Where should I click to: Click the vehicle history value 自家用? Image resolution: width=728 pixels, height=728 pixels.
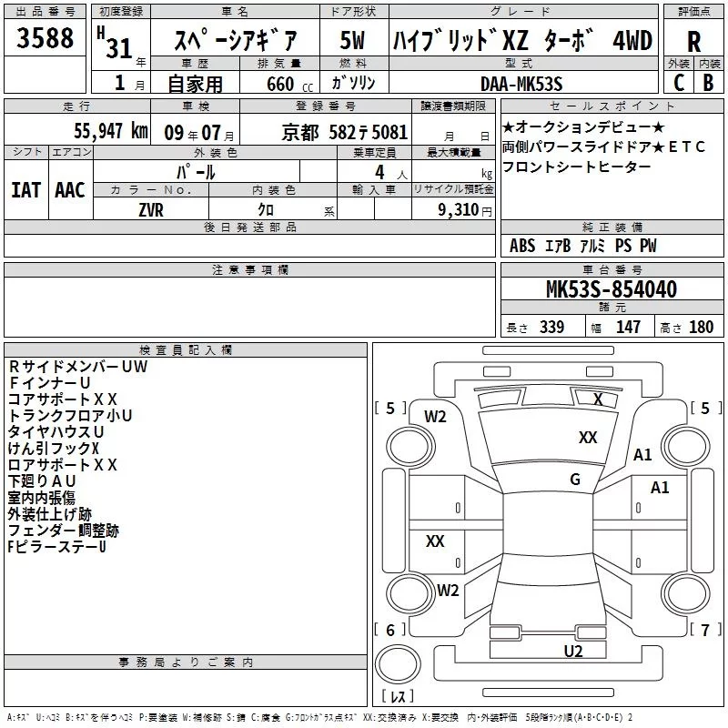tap(195, 84)
